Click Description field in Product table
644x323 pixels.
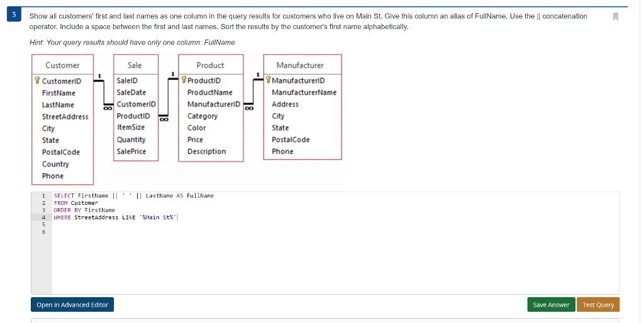(x=206, y=151)
